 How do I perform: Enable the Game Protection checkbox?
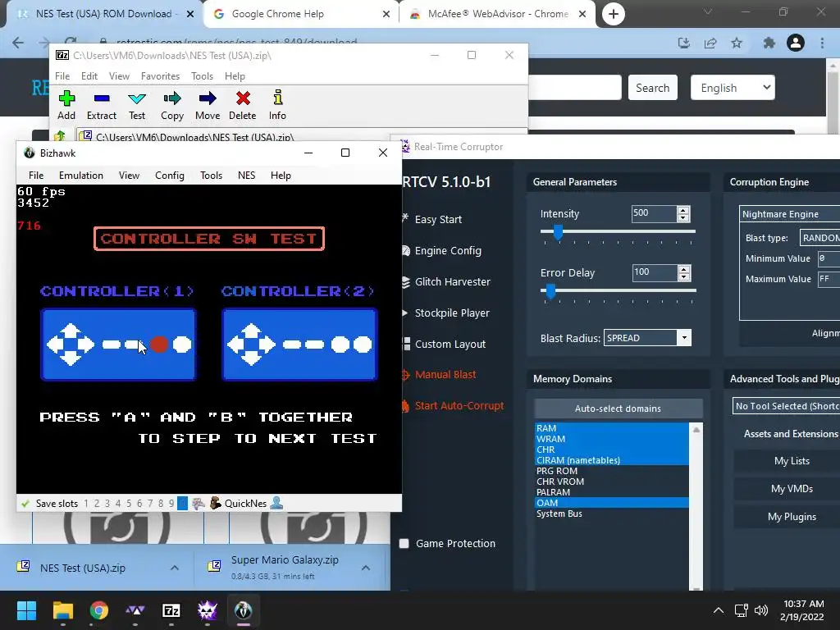click(x=404, y=543)
